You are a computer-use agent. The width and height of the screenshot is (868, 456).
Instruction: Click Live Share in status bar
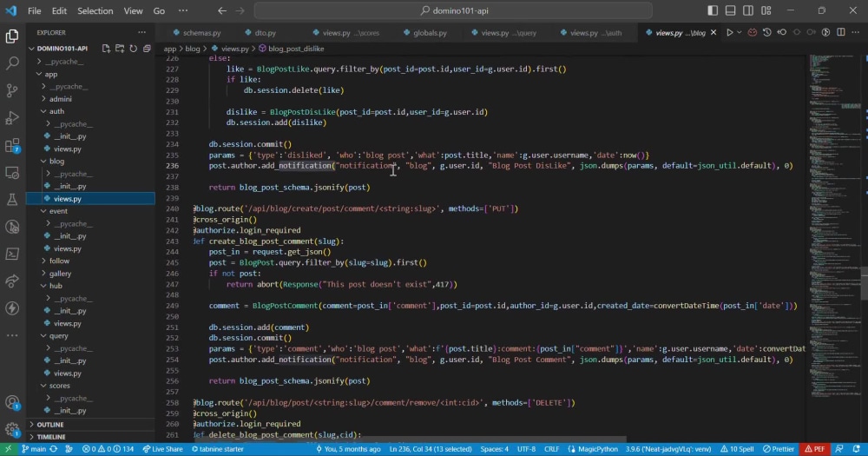(x=163, y=449)
